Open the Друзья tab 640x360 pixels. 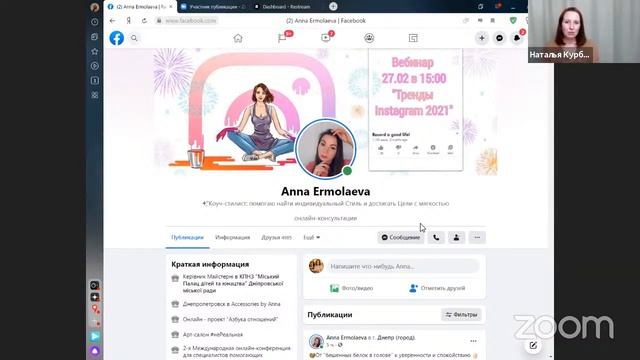point(276,237)
